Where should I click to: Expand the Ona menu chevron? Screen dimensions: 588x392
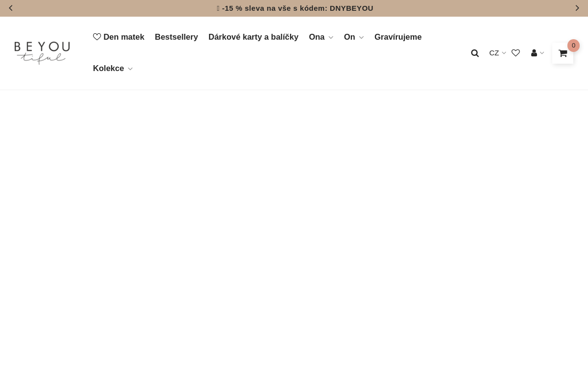(331, 37)
